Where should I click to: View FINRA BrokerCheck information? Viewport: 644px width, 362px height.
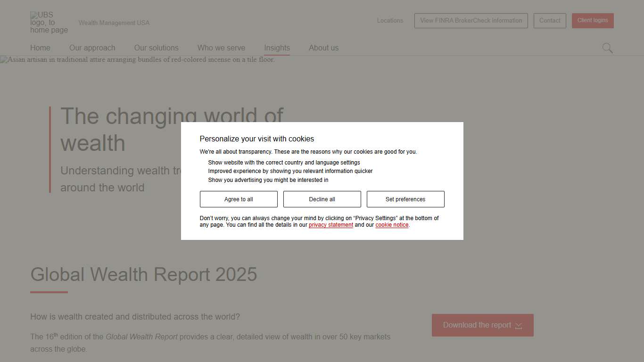(x=471, y=20)
